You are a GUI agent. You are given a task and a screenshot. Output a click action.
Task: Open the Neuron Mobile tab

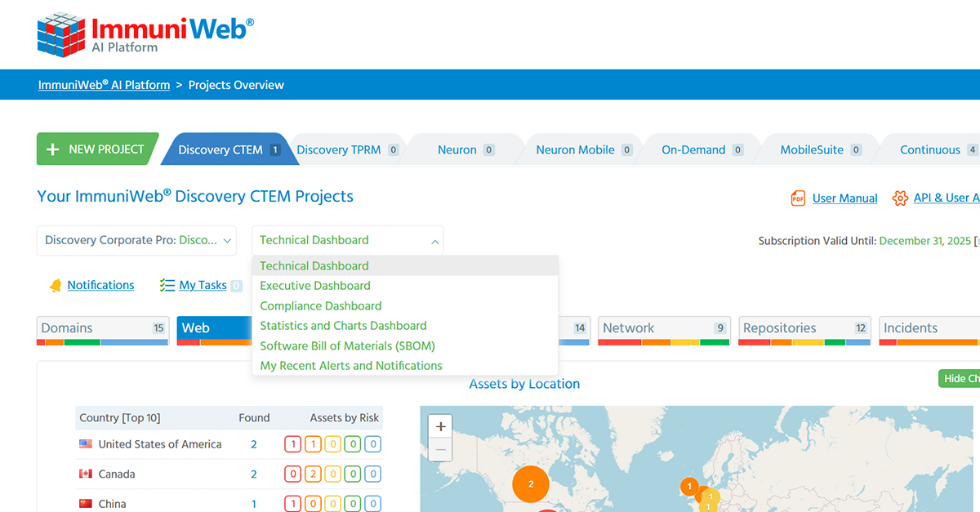575,150
